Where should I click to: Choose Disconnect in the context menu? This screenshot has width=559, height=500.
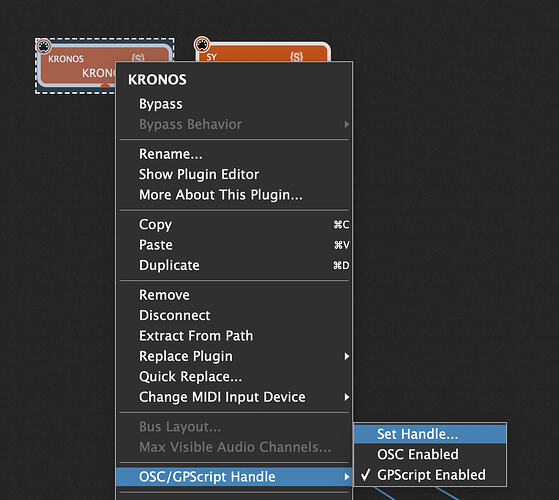(234, 315)
